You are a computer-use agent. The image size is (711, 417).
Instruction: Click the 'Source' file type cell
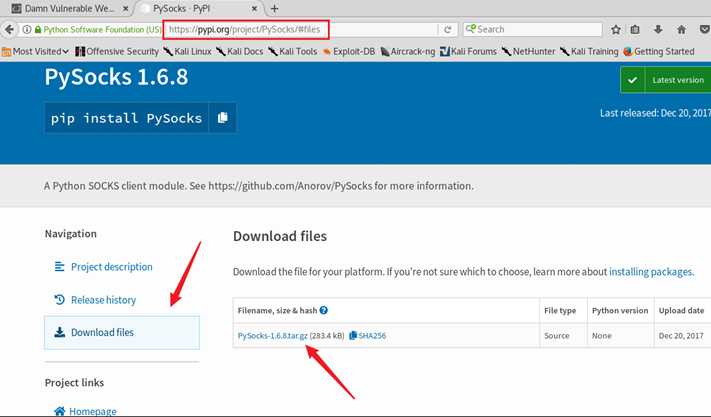(556, 336)
